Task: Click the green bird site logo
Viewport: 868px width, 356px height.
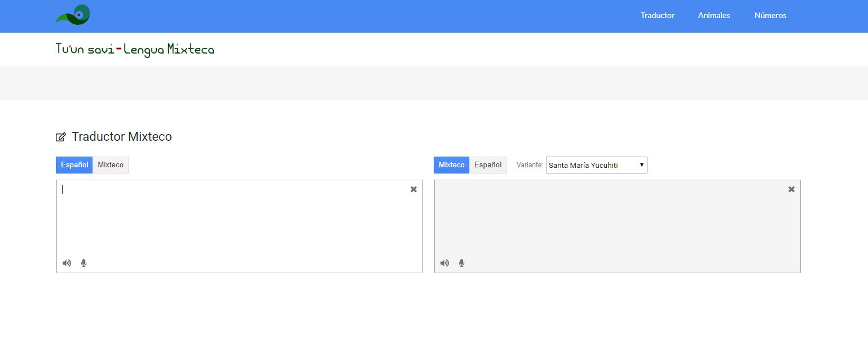Action: click(73, 15)
